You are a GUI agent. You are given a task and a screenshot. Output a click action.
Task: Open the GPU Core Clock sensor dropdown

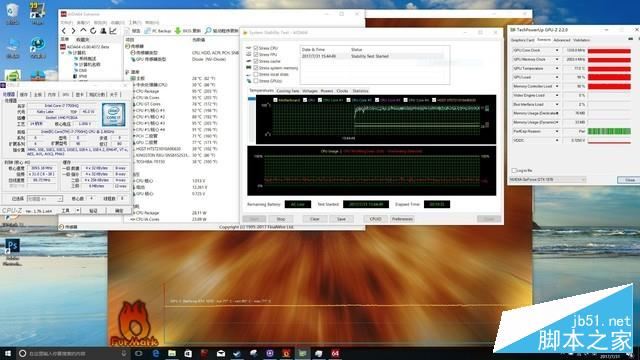click(557, 50)
